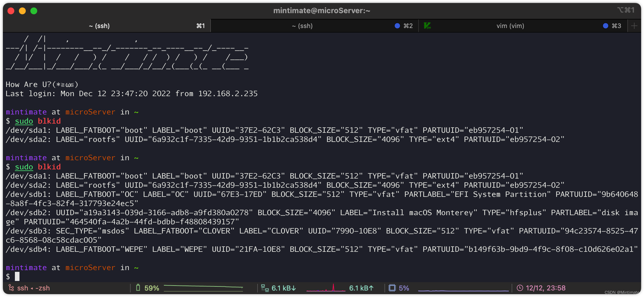
Task: Click the CPU chip icon
Action: click(x=392, y=288)
